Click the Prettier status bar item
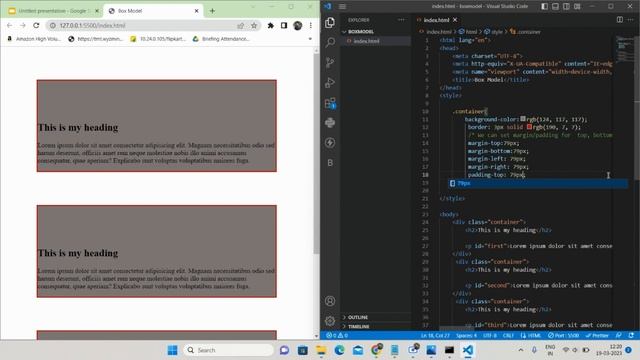The image size is (640, 360). 597,336
